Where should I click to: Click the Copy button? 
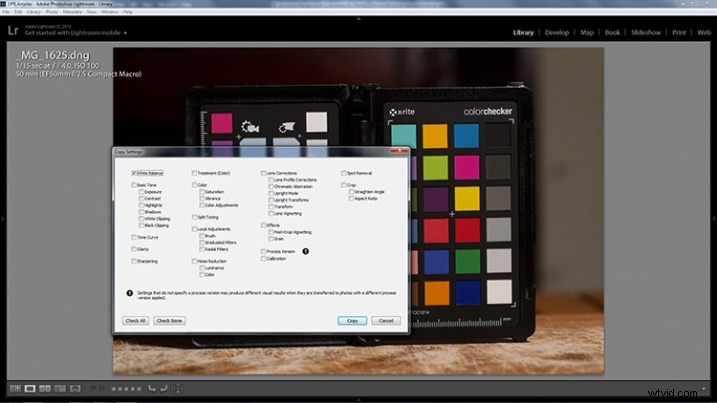(x=352, y=320)
